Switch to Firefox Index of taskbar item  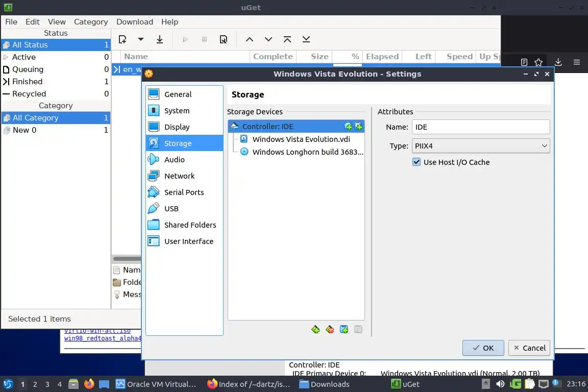coord(249,384)
